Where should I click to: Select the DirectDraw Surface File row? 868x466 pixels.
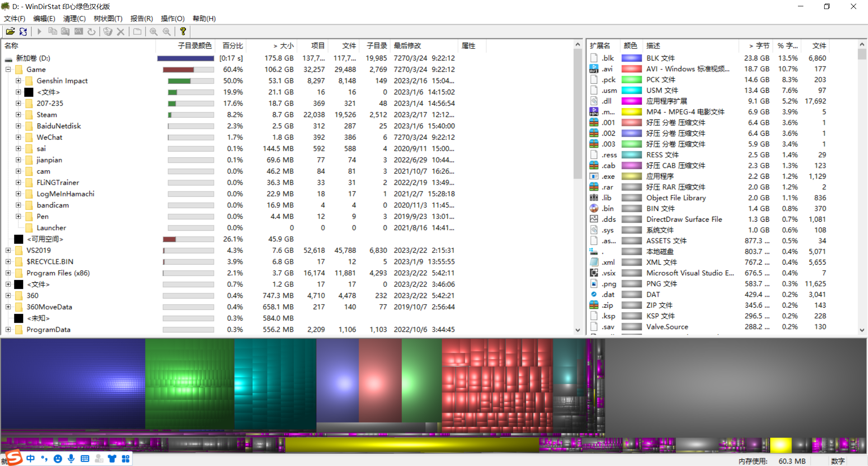(x=722, y=219)
